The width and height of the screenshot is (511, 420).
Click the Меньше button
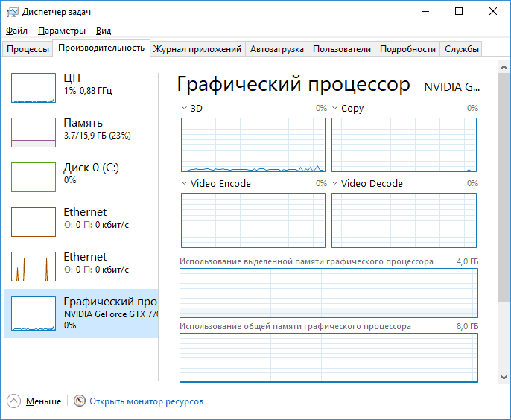[43, 401]
